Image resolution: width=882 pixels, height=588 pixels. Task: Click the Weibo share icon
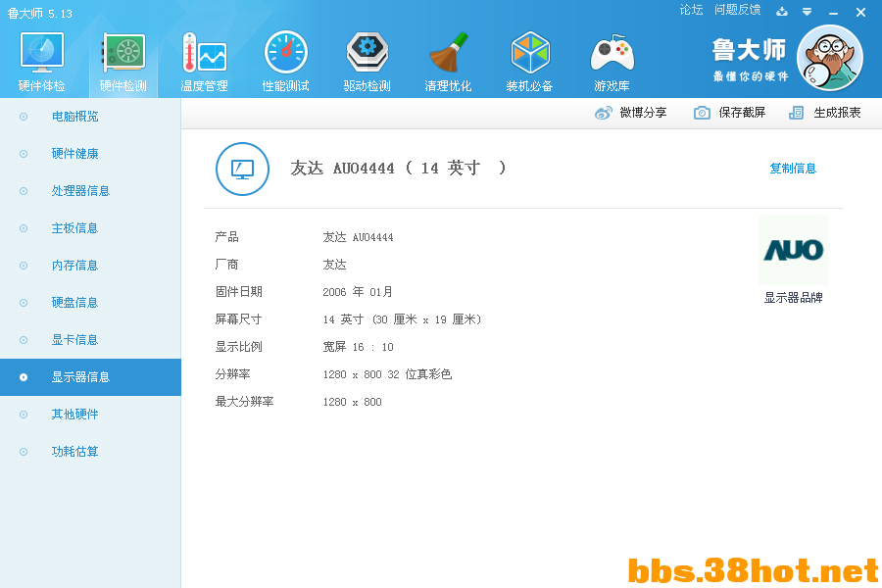(603, 113)
